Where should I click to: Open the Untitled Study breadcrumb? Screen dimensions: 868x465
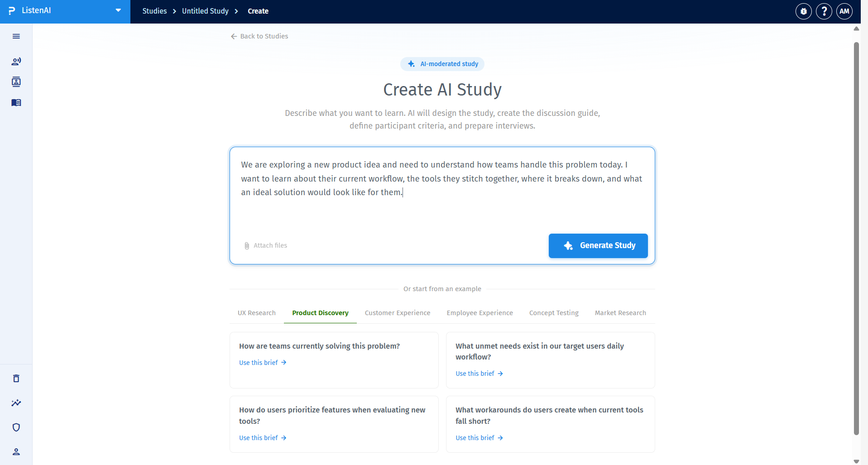pyautogui.click(x=205, y=11)
